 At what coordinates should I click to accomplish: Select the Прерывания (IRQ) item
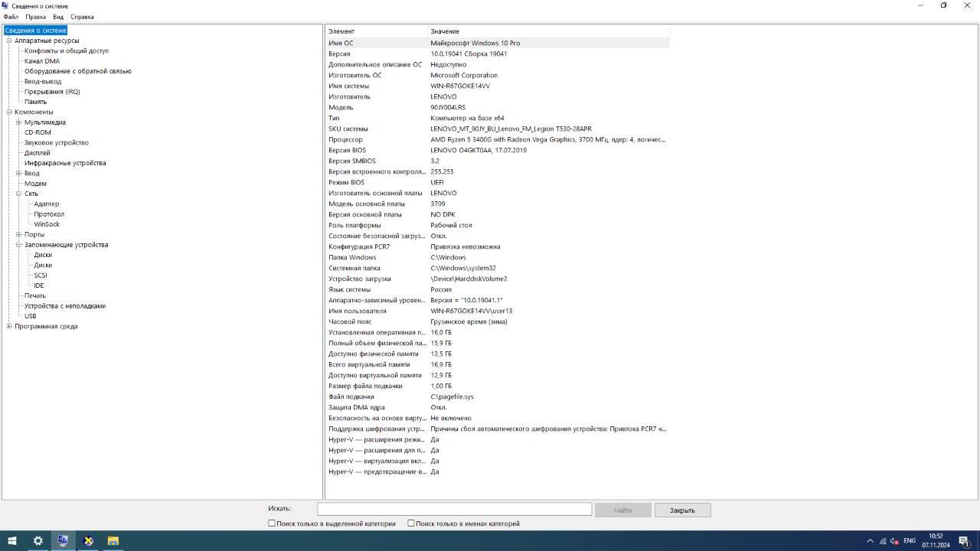point(52,92)
